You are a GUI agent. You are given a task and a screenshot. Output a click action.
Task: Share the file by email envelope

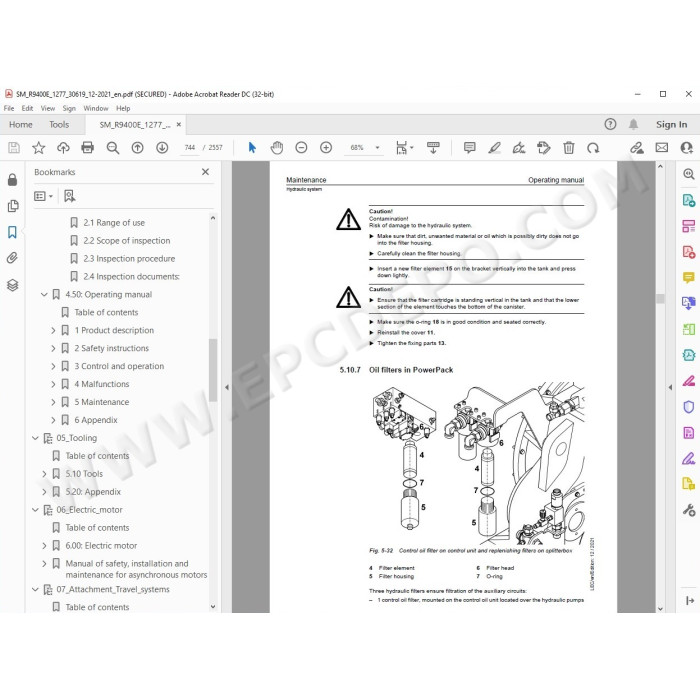tap(662, 148)
